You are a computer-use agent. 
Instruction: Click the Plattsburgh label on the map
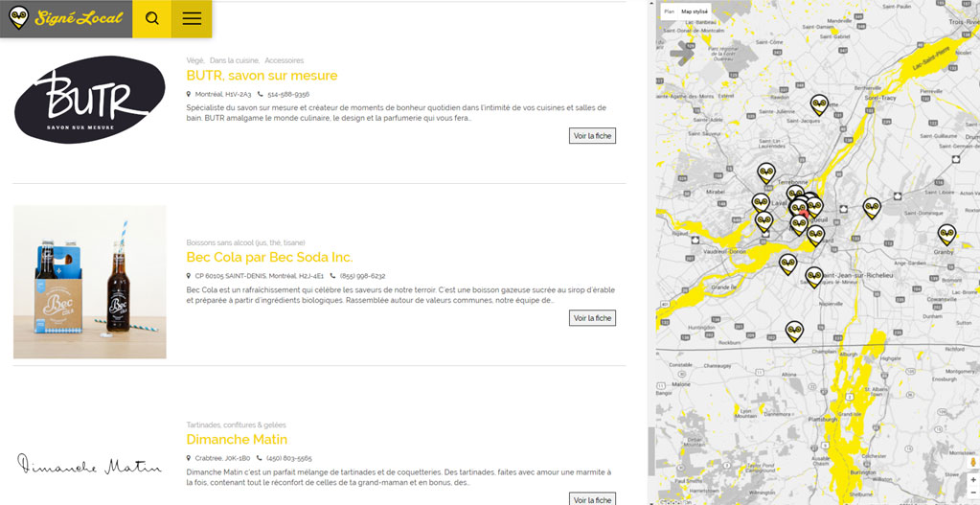pos(823,419)
